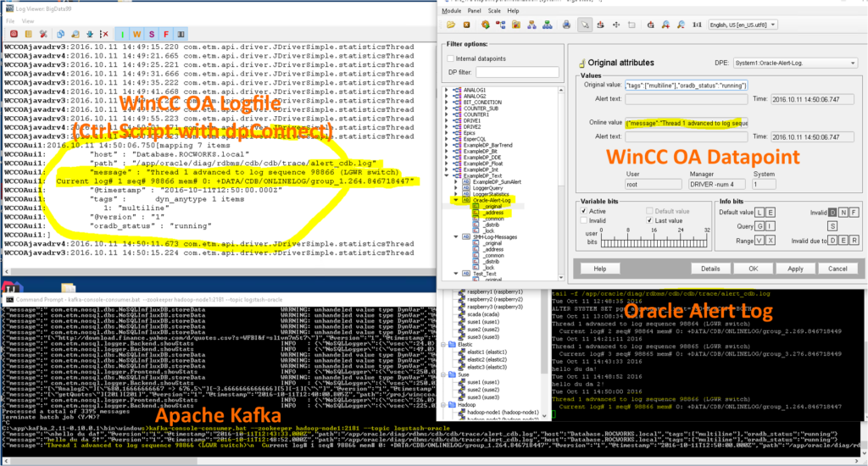Click the green hierarchy icon in PARA toolbar

tap(547, 25)
